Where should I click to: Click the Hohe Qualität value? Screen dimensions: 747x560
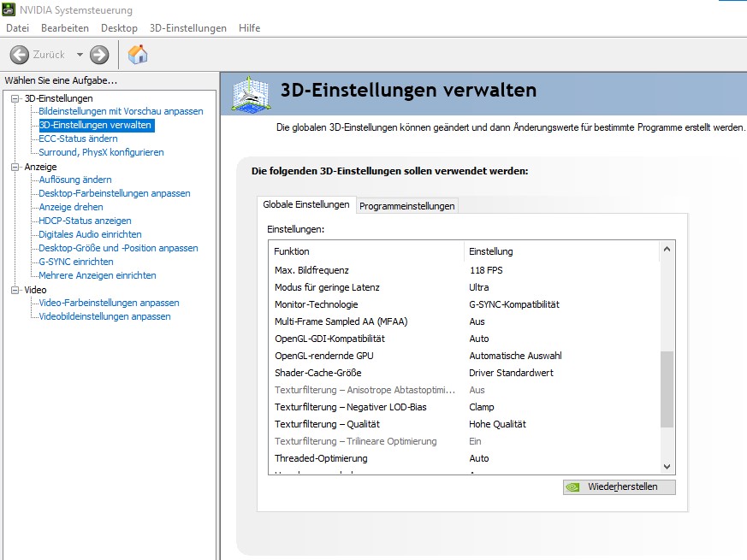(x=497, y=425)
